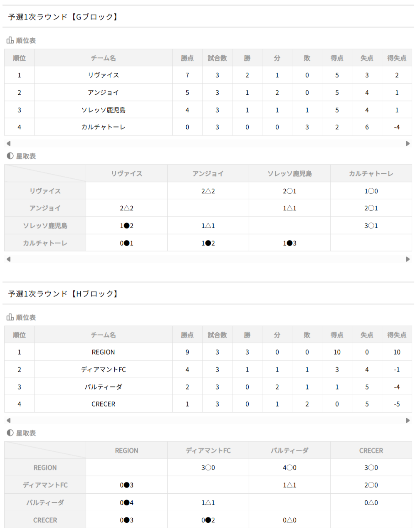Screen dimensions: 415x532
Task: Click team name REGION in H Block standings
Action: click(x=103, y=352)
